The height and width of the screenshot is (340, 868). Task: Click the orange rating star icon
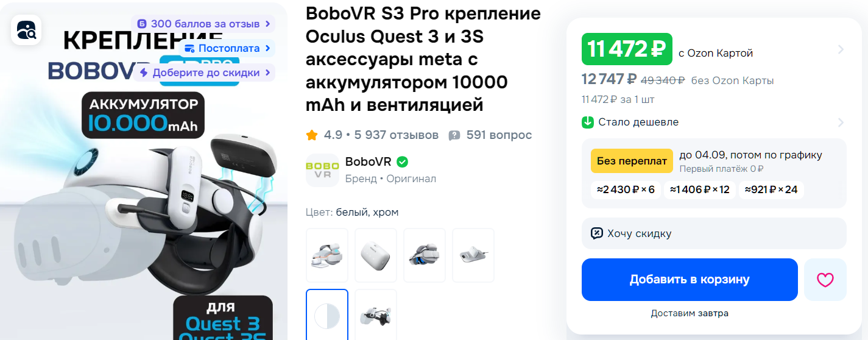[x=312, y=135]
